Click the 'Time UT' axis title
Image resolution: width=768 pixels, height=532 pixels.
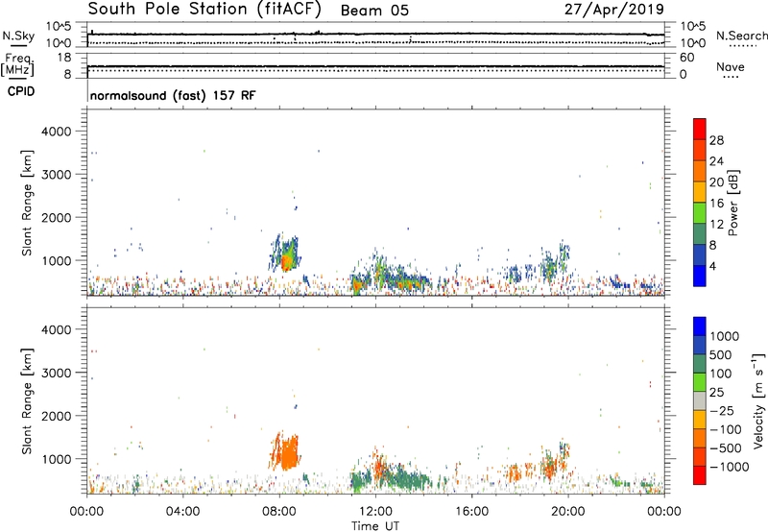click(375, 526)
